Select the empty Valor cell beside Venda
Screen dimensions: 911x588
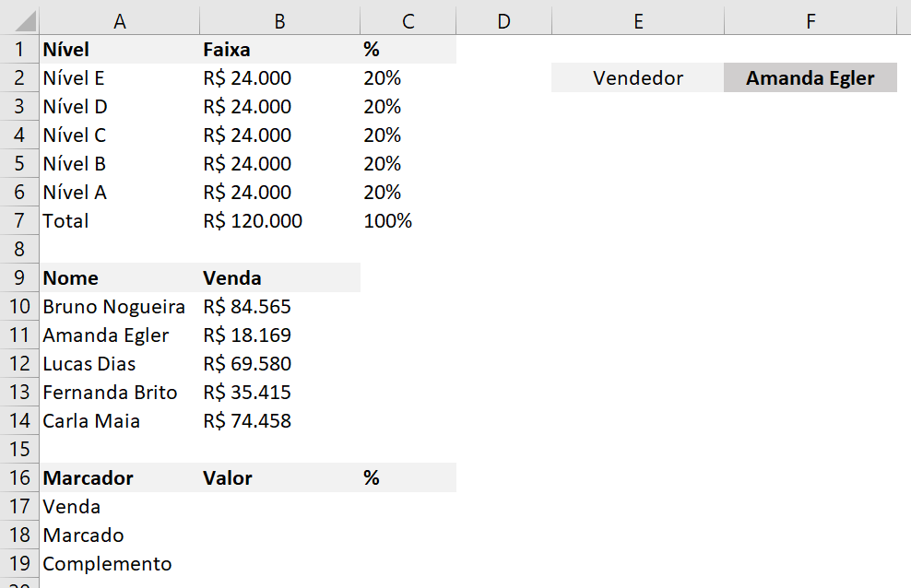pos(279,506)
